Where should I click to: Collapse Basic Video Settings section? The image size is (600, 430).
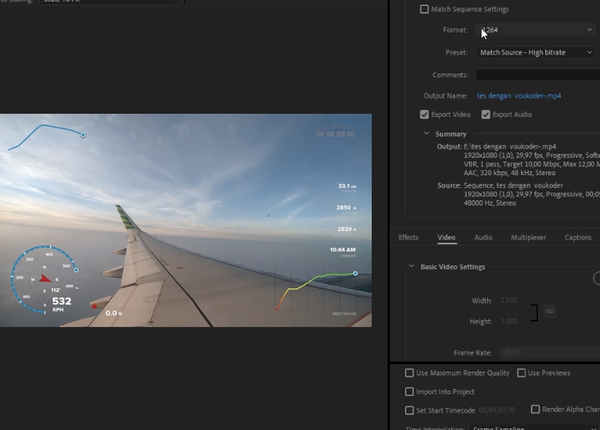pyautogui.click(x=411, y=267)
